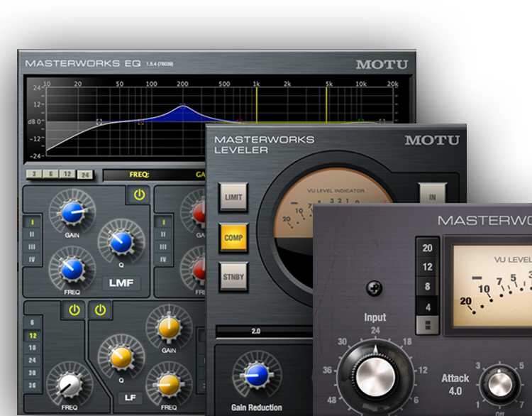Toggle the LF band power button
This screenshot has width=532, height=416.
(x=100, y=310)
